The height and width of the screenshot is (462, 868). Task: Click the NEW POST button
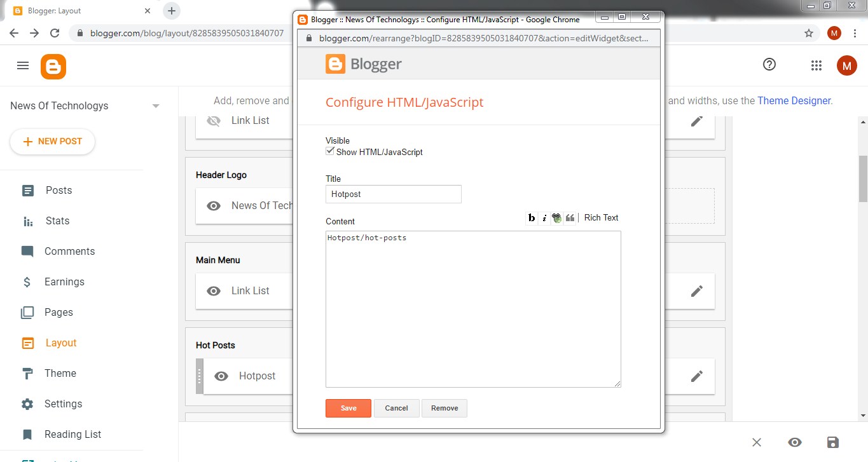[x=52, y=142]
